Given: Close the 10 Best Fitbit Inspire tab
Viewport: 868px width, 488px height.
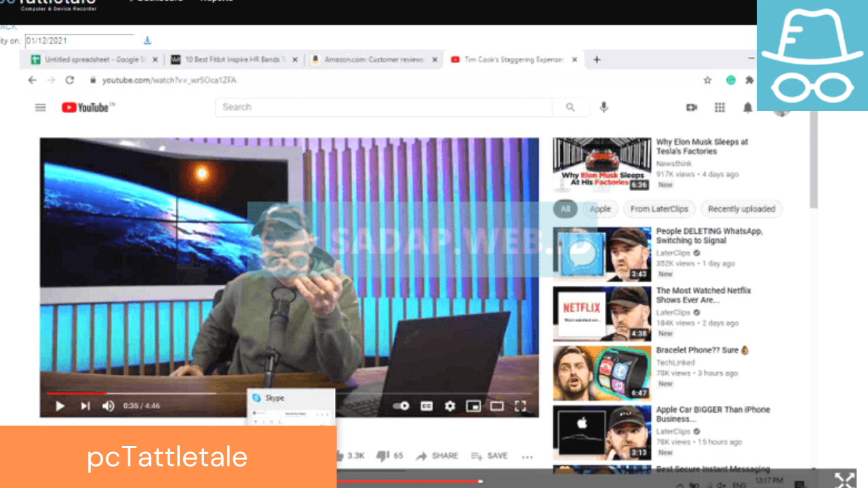Looking at the screenshot, I should pyautogui.click(x=295, y=60).
